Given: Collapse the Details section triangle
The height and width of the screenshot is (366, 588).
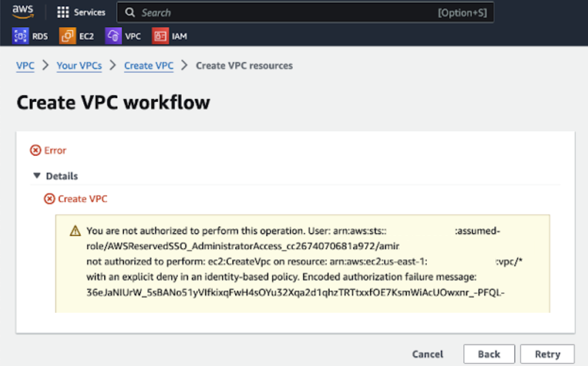Looking at the screenshot, I should pyautogui.click(x=37, y=176).
